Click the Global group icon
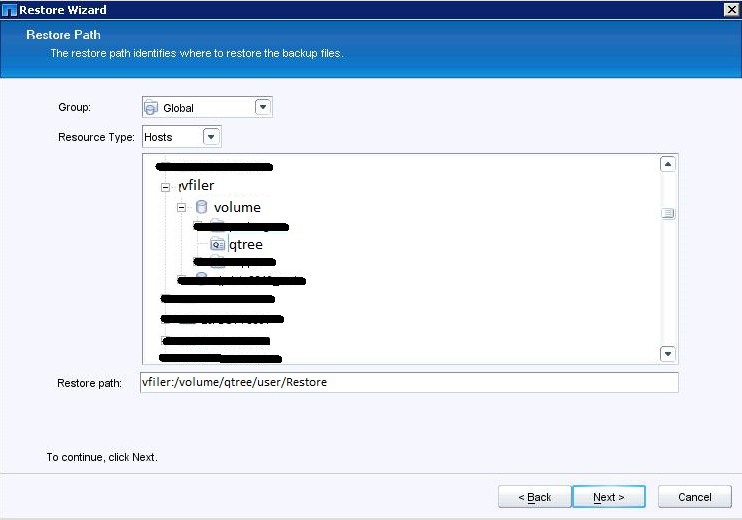The image size is (742, 520). (x=151, y=107)
